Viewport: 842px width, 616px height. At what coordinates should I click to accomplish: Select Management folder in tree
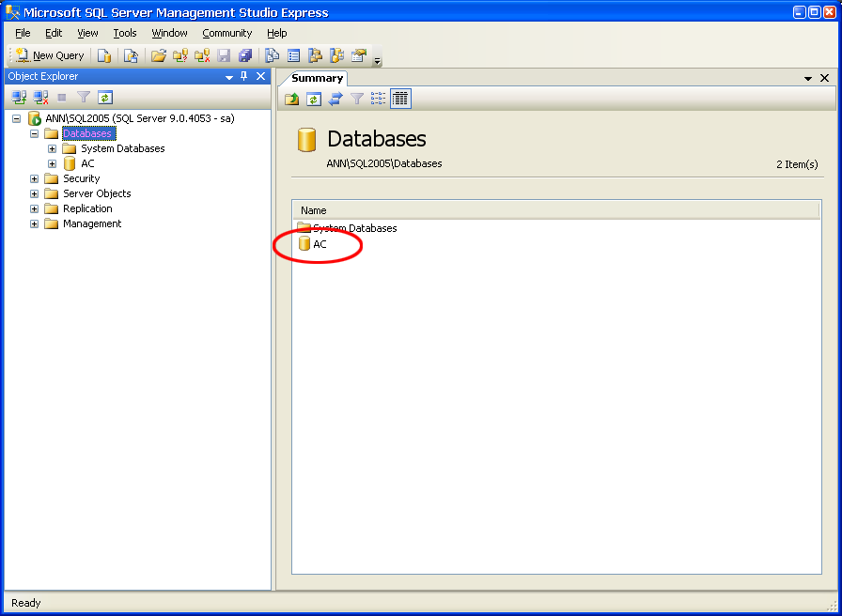pos(92,223)
